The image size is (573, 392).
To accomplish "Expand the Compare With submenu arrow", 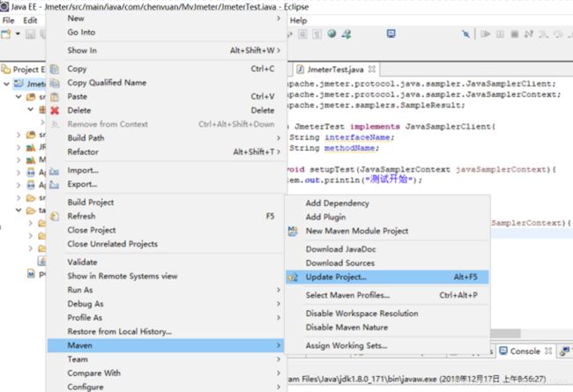I will click(279, 374).
